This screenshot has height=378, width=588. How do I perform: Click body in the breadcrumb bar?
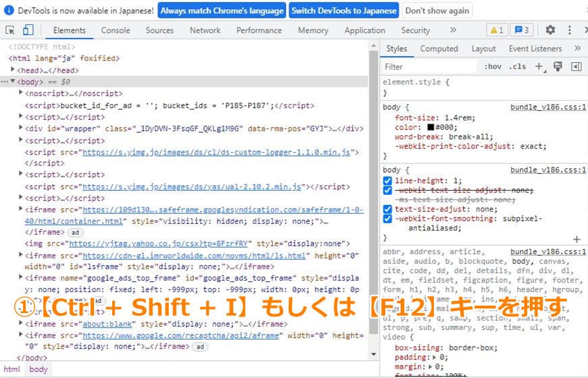coord(39,369)
